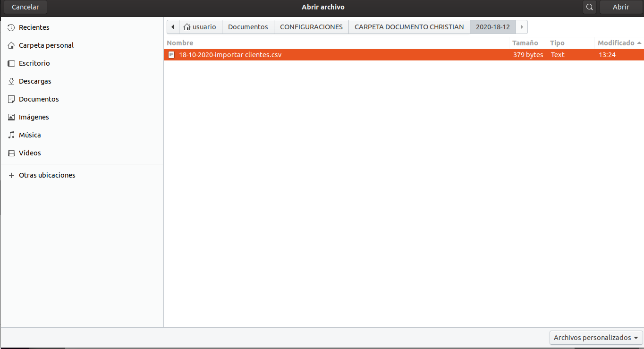
Task: Click the Vídeos film icon
Action: 12,153
